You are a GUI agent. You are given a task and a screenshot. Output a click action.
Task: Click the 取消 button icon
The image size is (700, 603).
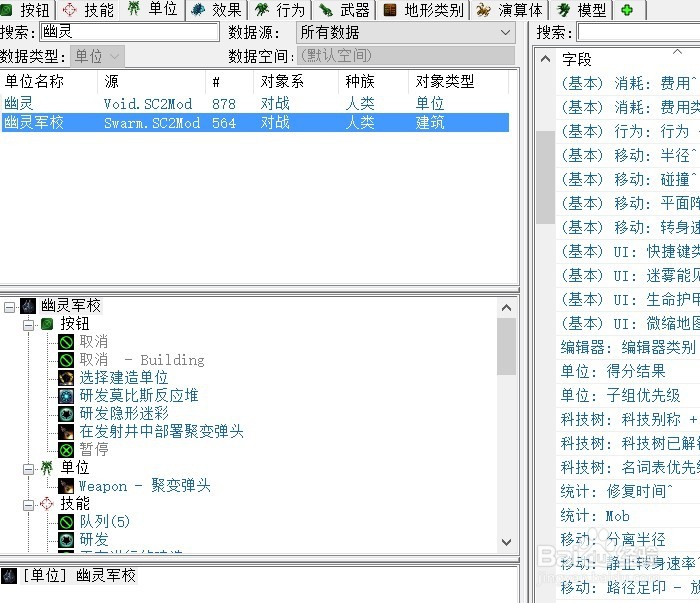[66, 342]
